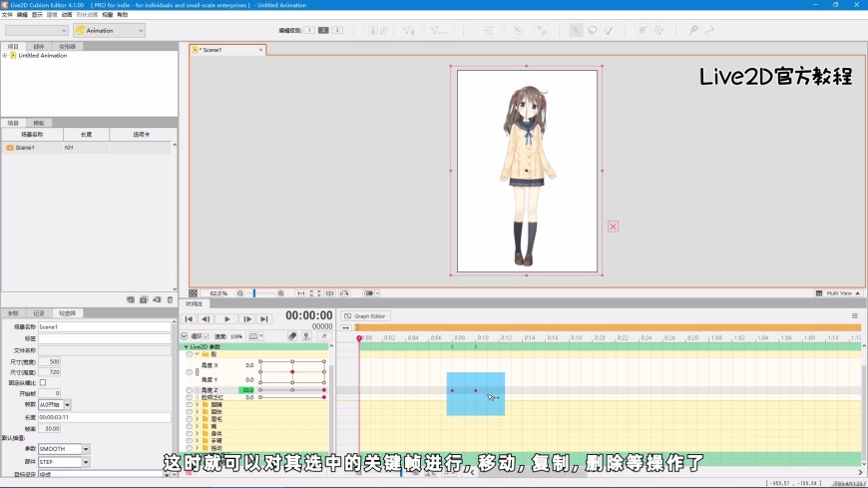Screen dimensions: 868x488
Task: Edit the scene name field Scene1
Action: coord(105,327)
